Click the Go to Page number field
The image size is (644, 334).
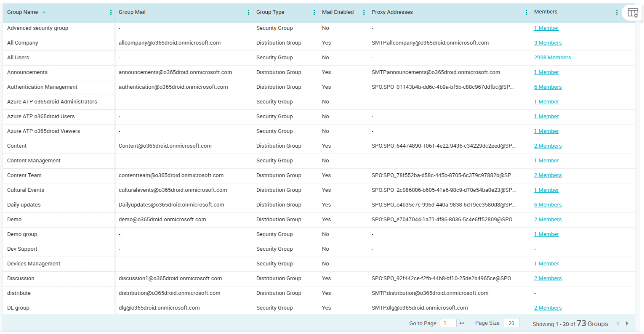pos(448,323)
